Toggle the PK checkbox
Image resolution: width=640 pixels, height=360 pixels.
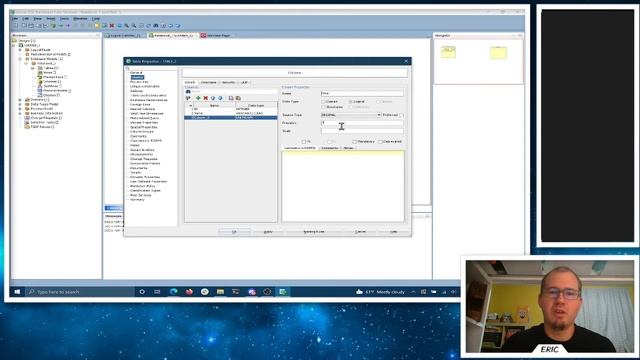pyautogui.click(x=303, y=142)
